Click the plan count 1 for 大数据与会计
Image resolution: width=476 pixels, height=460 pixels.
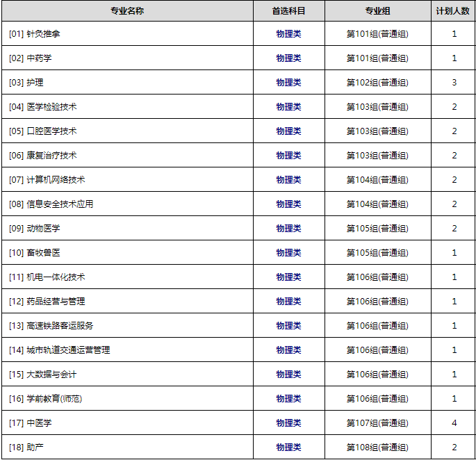tap(454, 374)
